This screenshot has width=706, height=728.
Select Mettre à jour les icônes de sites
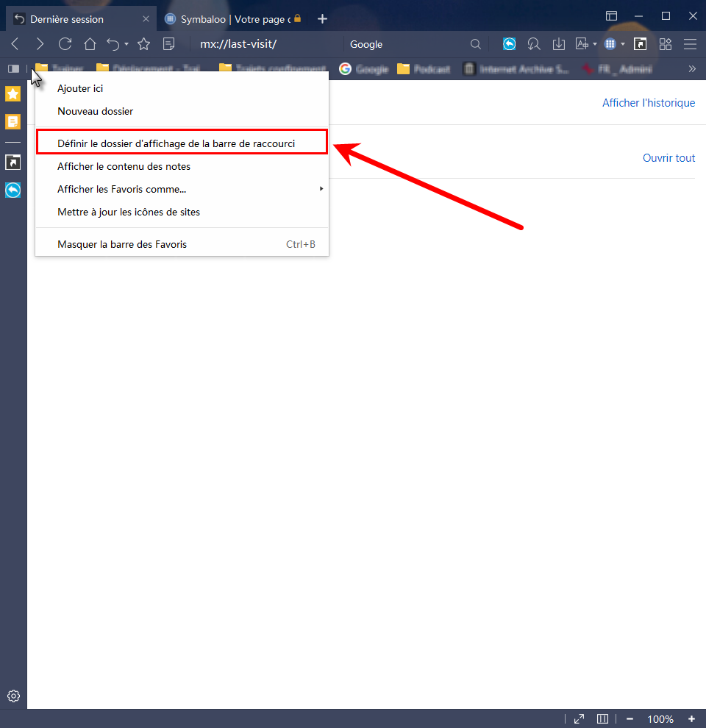(x=182, y=213)
